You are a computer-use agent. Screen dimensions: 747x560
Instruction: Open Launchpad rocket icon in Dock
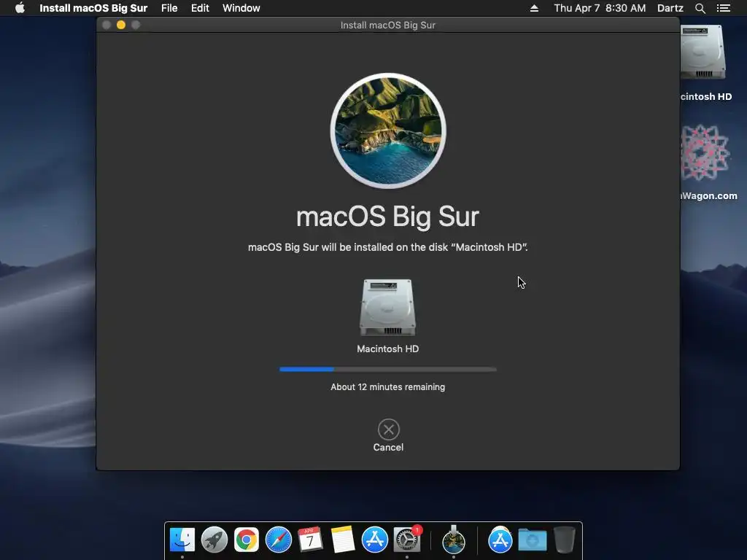tap(214, 540)
